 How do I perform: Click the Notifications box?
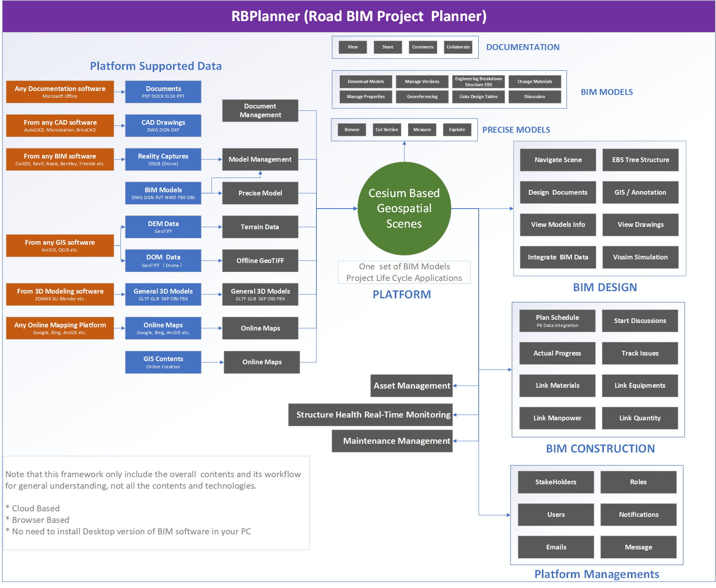[x=638, y=514]
